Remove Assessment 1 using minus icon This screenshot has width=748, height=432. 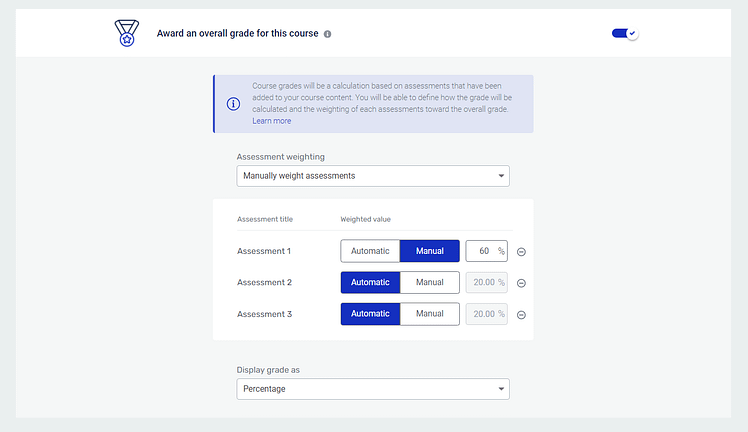pos(521,251)
